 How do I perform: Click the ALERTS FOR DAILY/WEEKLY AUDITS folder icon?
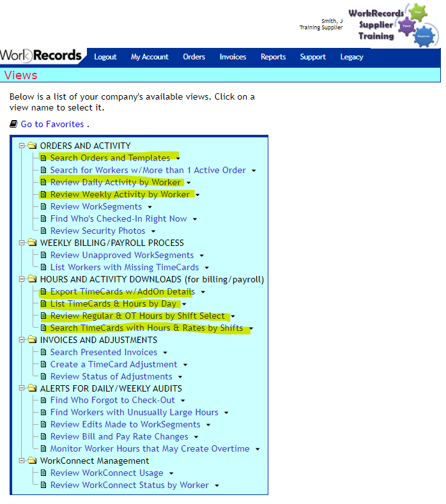click(x=32, y=388)
